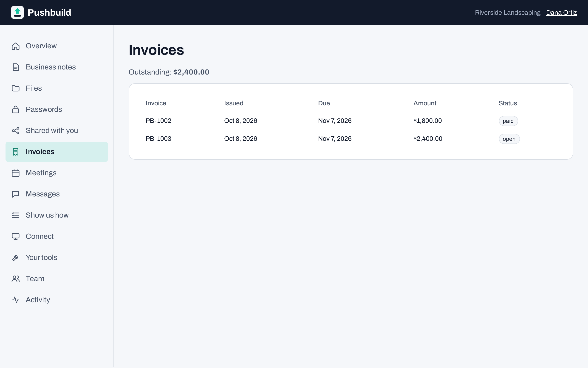Click the Files folder icon
This screenshot has height=368, width=588.
pos(16,88)
